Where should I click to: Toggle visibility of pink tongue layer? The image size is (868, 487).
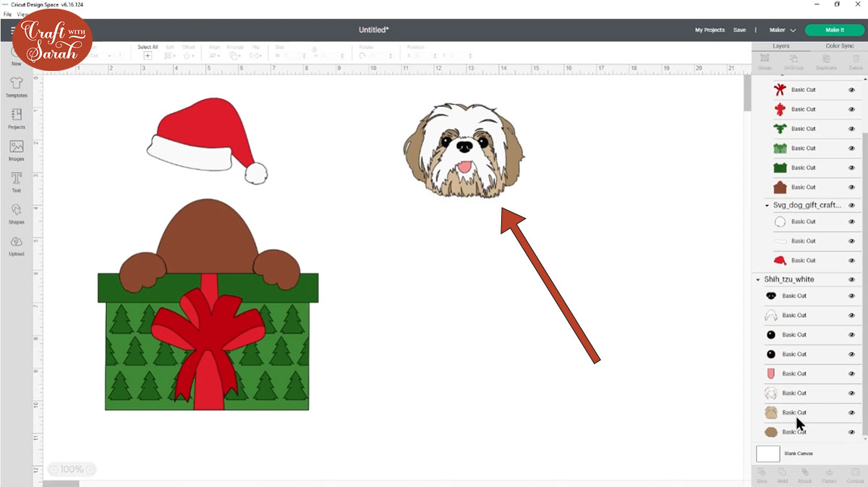tap(851, 373)
